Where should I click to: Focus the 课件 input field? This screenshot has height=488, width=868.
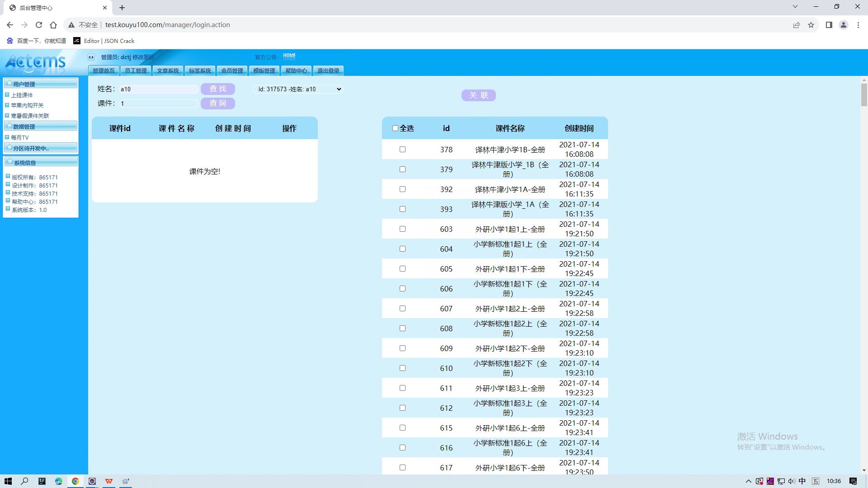coord(159,103)
